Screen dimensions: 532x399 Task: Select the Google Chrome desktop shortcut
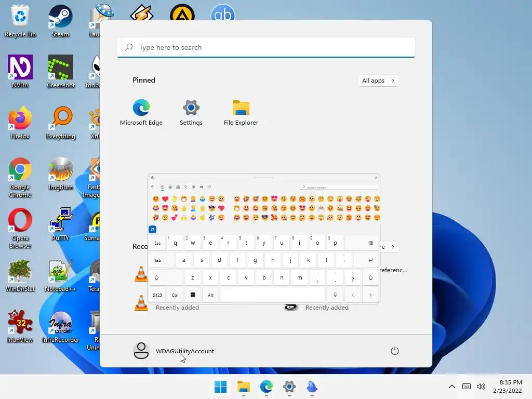point(20,178)
